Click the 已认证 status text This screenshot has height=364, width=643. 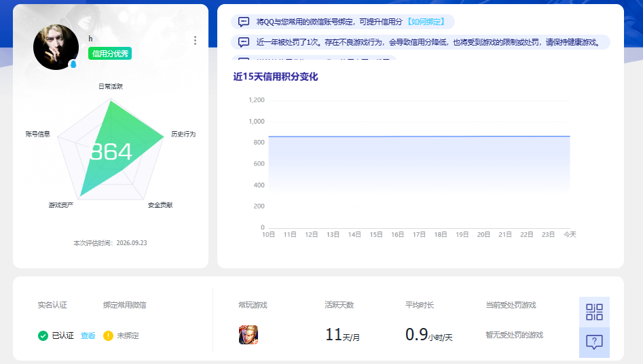click(x=62, y=335)
